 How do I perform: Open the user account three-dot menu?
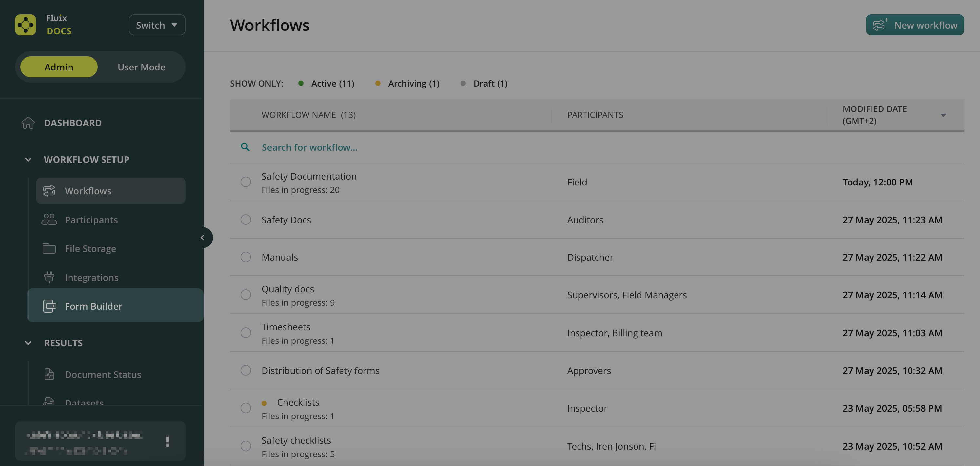pos(167,441)
